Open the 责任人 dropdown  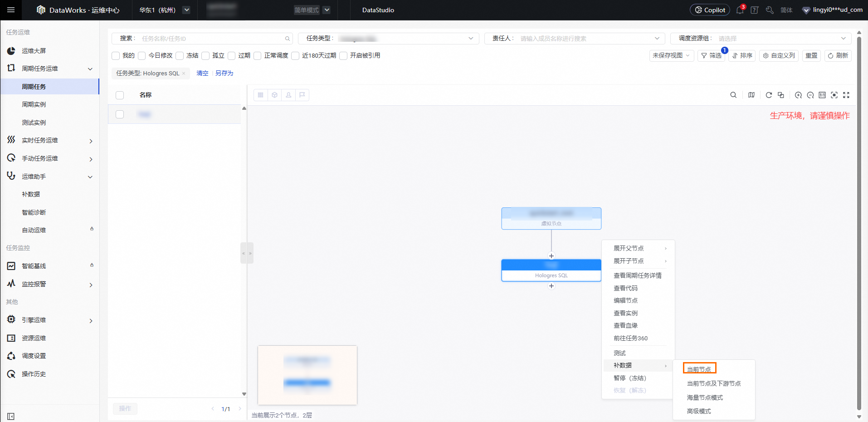(575, 39)
